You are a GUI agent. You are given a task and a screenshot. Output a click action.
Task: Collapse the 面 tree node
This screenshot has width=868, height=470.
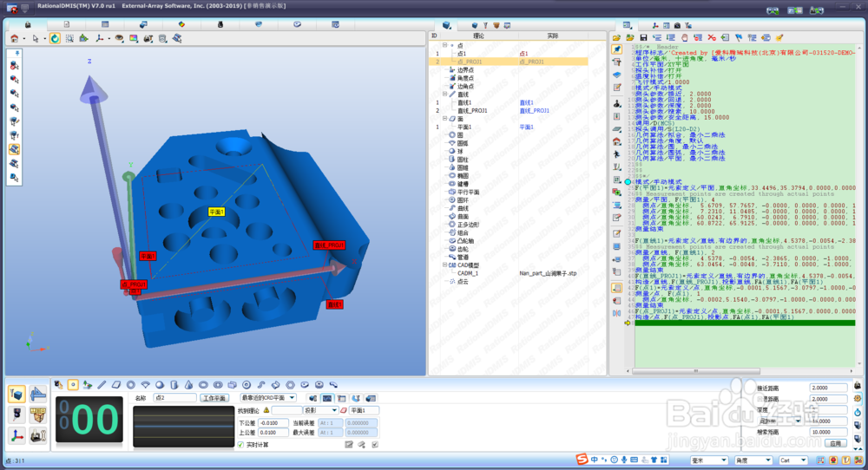[444, 118]
